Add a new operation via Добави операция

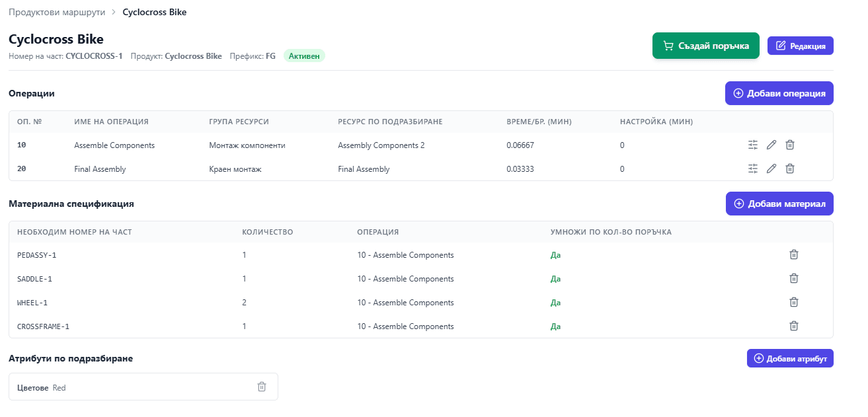coord(779,93)
